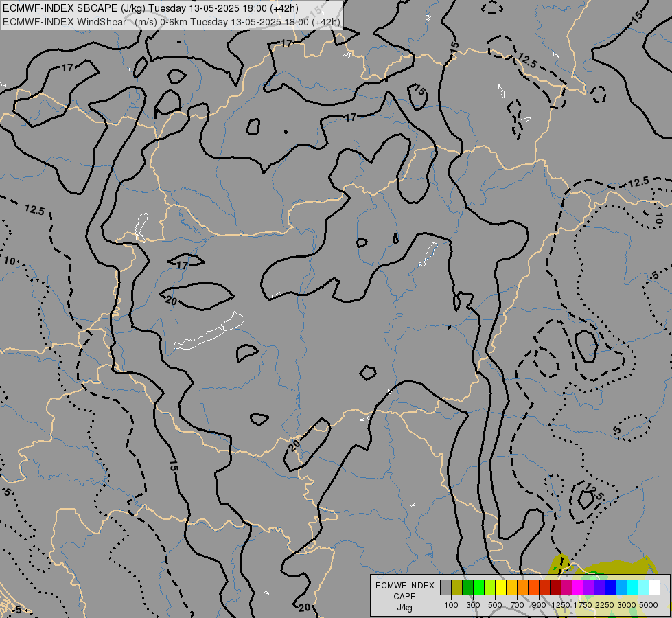
Task: Select the white legend swatch
Action: point(654,587)
